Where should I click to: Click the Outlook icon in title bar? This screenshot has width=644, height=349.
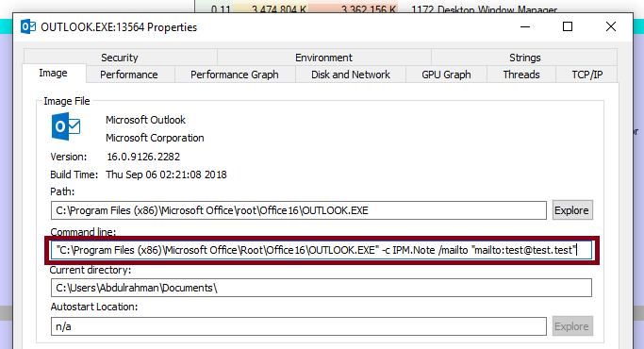28,26
